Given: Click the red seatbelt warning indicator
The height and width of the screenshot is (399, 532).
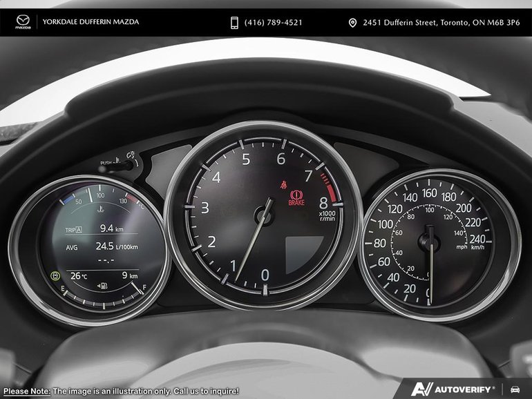Looking at the screenshot, I should point(283,184).
